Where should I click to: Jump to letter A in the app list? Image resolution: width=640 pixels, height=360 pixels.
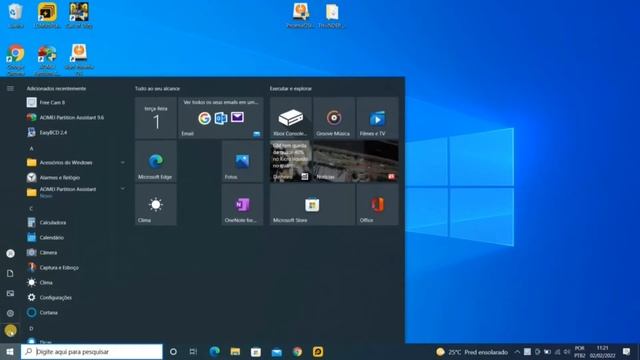(31, 148)
